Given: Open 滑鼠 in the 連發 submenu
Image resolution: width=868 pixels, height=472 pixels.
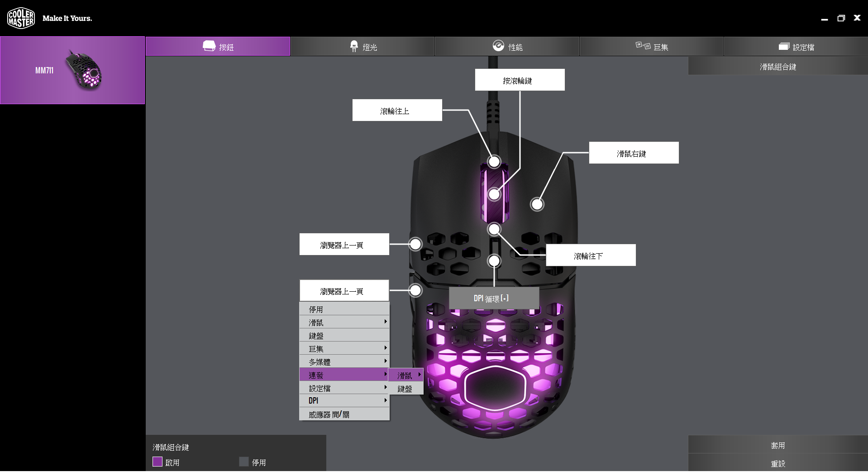Looking at the screenshot, I should tap(406, 375).
